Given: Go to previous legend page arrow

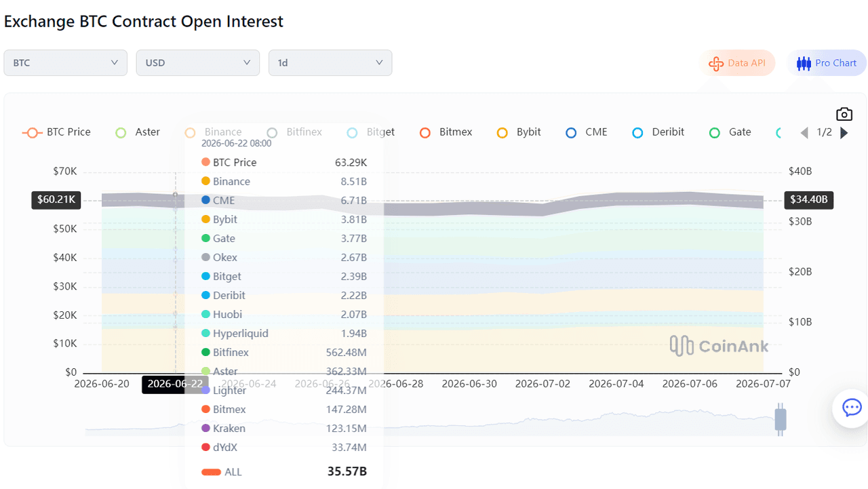Looking at the screenshot, I should coord(804,132).
